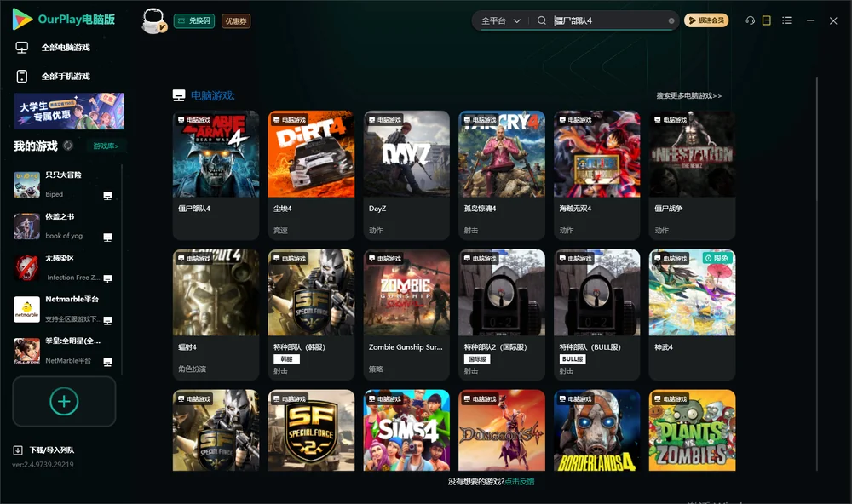Open the 特种部队（韩服）game card
This screenshot has width=852, height=504.
tap(311, 314)
